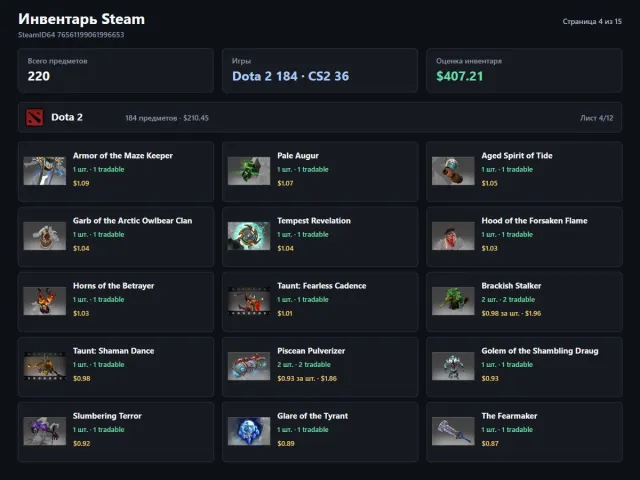Image resolution: width=640 pixels, height=480 pixels.
Task: Click the $0.87 price of The Fearmaker
Action: tap(490, 443)
